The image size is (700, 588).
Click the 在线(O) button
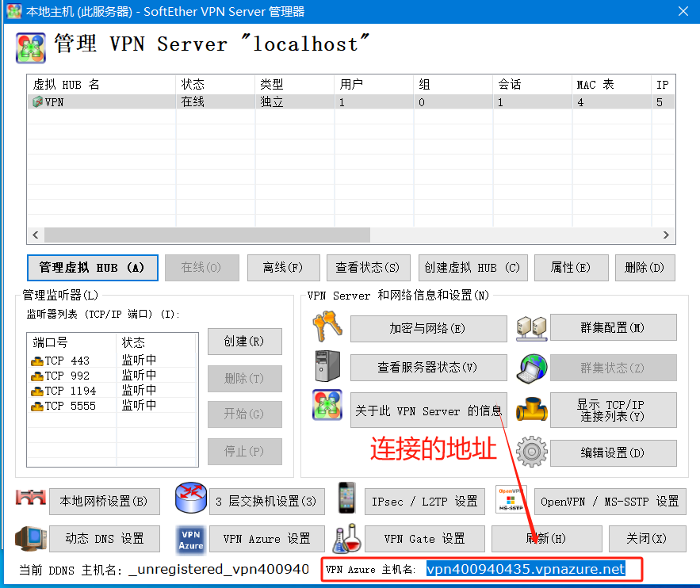(x=202, y=268)
